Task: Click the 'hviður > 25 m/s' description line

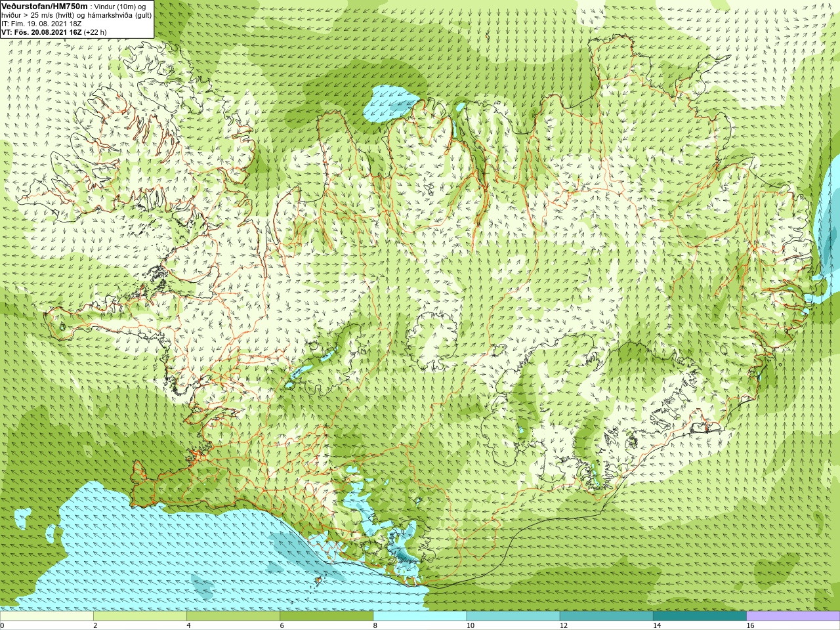Action: point(77,14)
